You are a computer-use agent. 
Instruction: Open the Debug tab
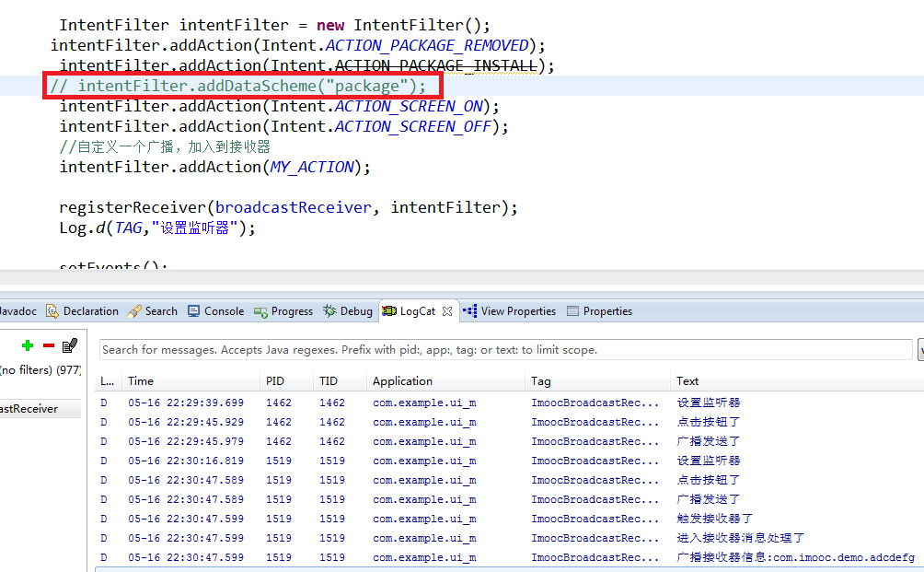pos(348,311)
